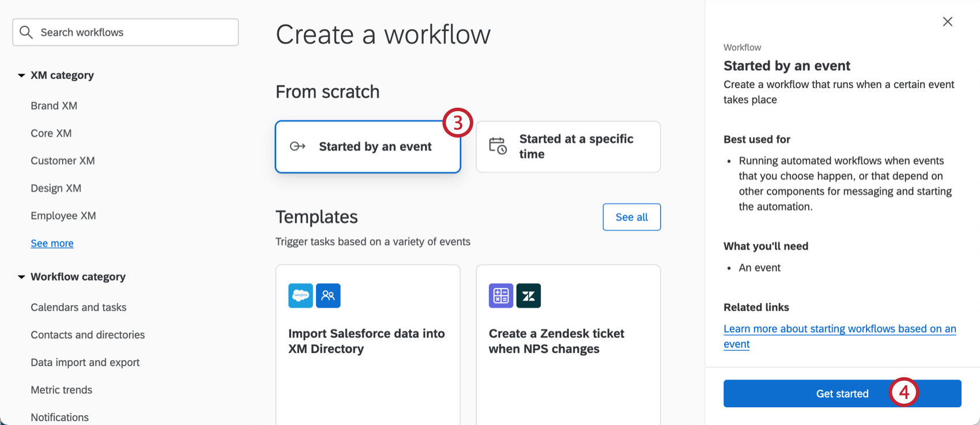The height and width of the screenshot is (425, 980).
Task: Select Calendars and tasks category
Action: (78, 308)
